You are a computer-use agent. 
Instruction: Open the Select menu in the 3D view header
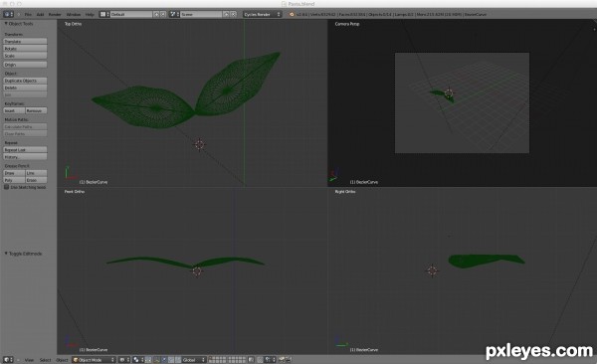point(46,360)
